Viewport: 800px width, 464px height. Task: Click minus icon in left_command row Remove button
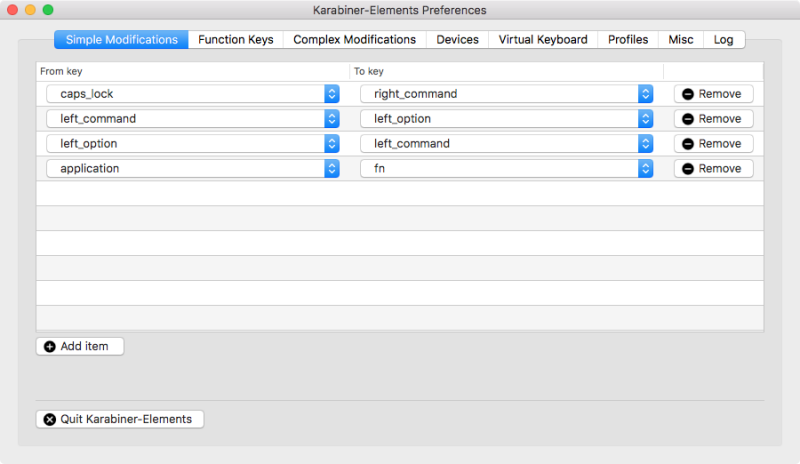coord(688,119)
